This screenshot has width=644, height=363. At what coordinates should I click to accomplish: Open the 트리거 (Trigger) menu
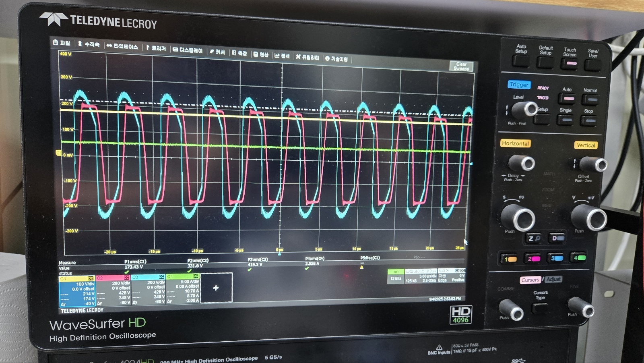tap(156, 48)
